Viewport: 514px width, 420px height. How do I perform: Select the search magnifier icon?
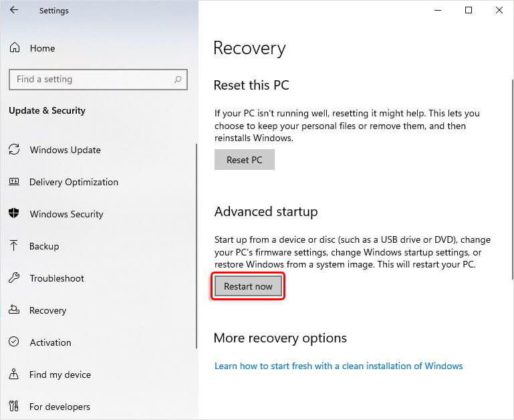(178, 80)
